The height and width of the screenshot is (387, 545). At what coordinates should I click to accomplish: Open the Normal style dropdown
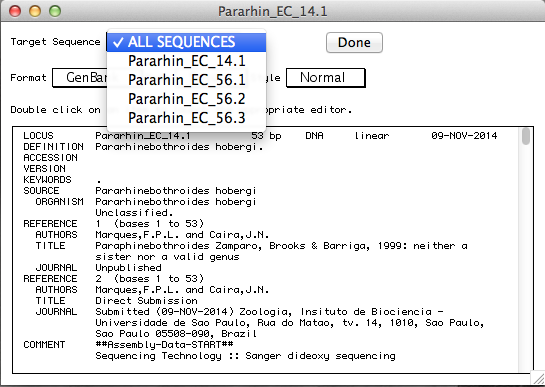click(326, 78)
